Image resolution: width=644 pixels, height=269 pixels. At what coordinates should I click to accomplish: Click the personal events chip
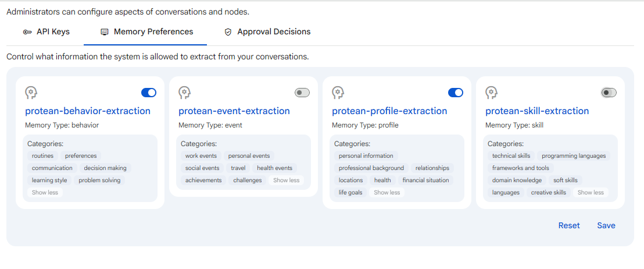[249, 156]
